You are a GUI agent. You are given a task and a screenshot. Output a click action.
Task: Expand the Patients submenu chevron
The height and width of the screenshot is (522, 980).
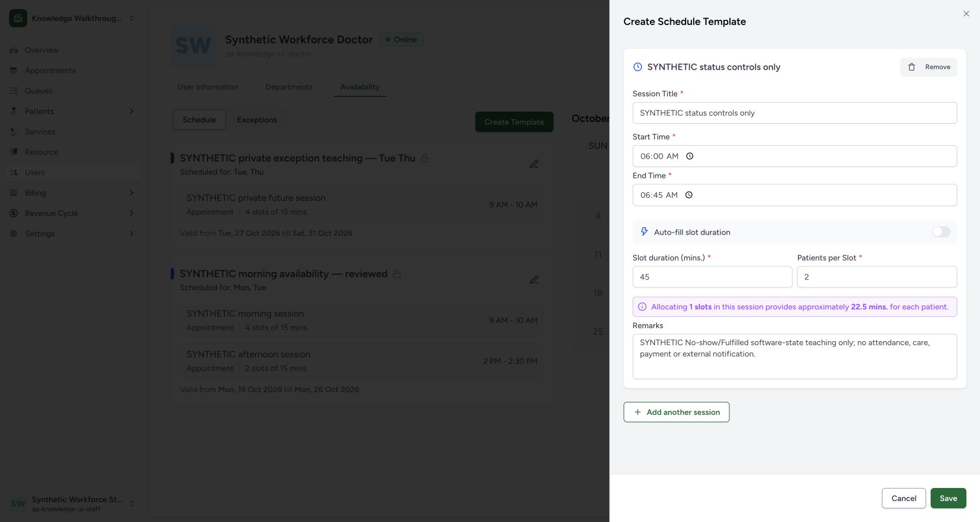point(132,111)
